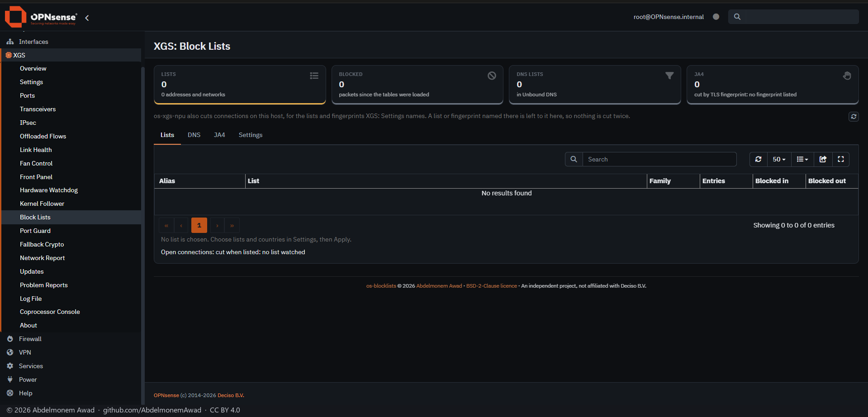Click the VPN globe icon
This screenshot has height=417, width=868.
click(10, 352)
